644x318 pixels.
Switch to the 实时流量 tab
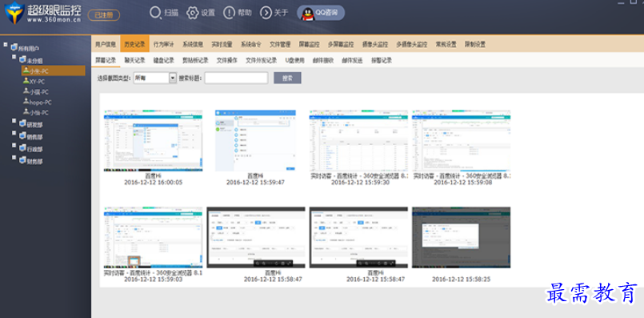point(222,44)
